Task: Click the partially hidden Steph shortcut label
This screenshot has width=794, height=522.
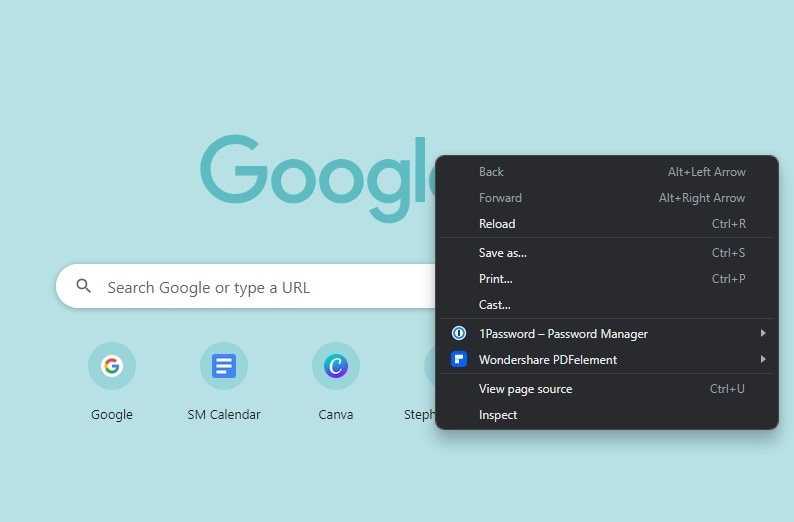Action: point(419,415)
